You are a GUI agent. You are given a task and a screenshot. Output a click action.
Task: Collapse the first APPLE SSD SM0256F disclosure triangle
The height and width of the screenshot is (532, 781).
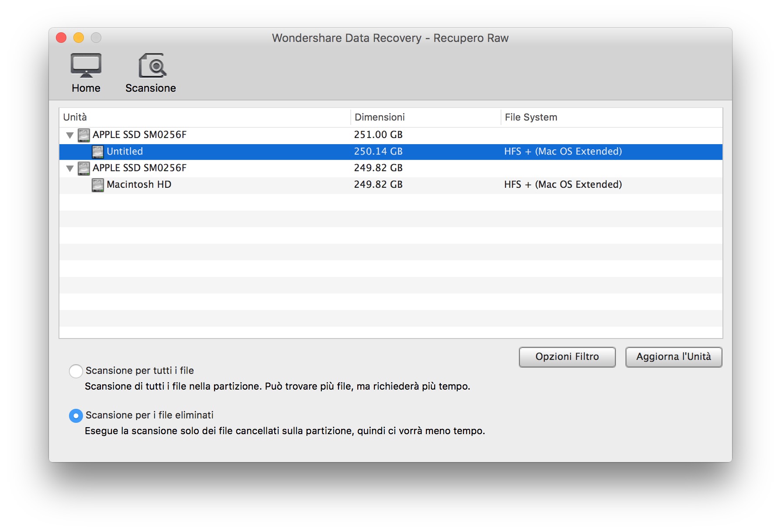pos(70,135)
